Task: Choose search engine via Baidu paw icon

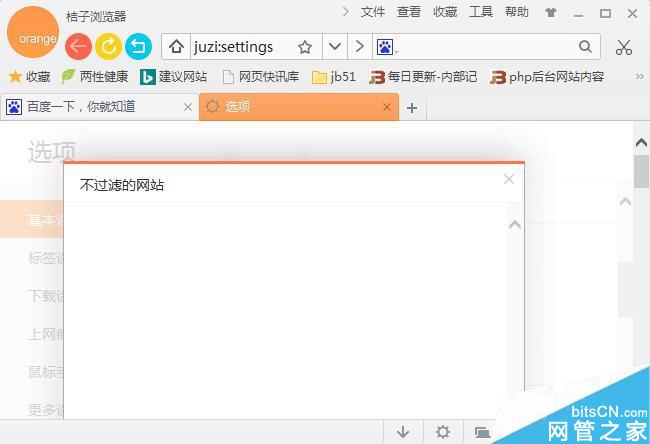Action: 386,47
